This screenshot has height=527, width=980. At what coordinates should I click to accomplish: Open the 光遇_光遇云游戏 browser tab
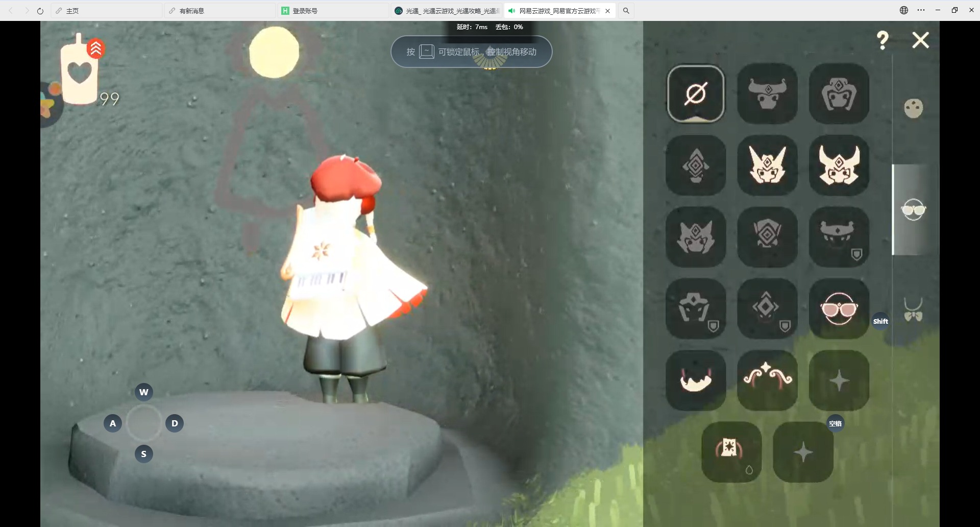tap(447, 11)
